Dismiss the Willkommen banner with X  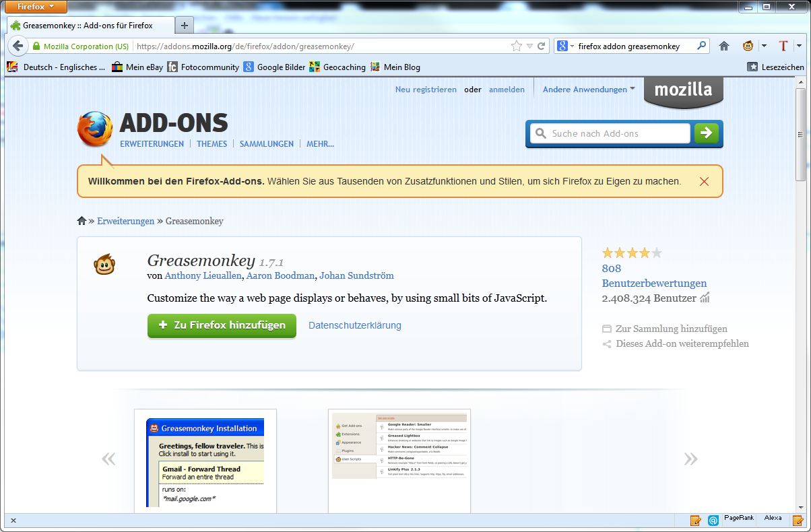point(704,182)
